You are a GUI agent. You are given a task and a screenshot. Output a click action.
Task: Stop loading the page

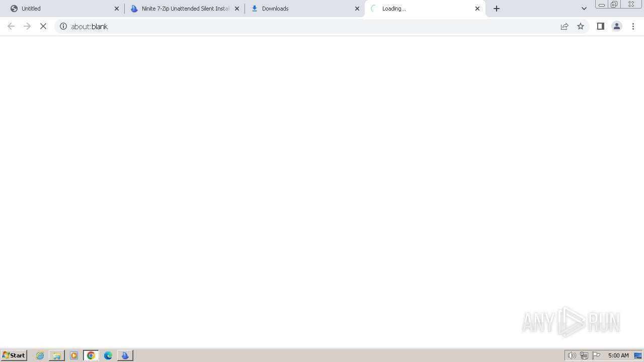coord(43,26)
